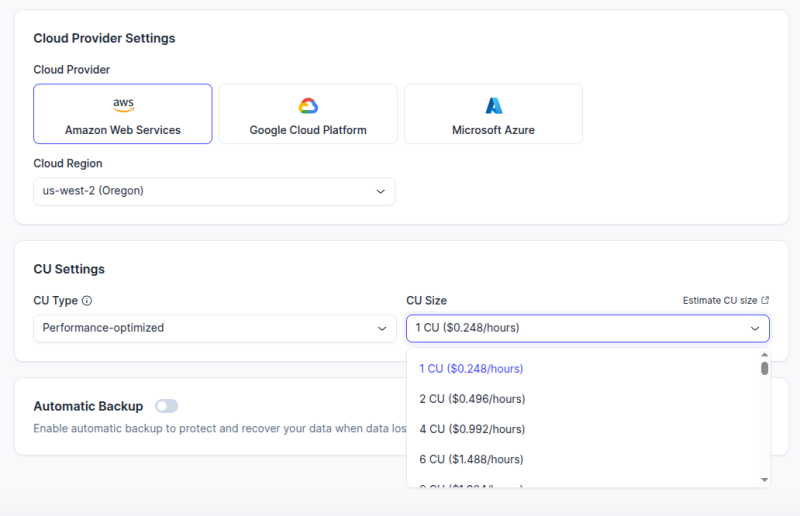Viewport: 800px width, 516px height.
Task: Click the Google Cloud logo icon
Action: pos(308,106)
